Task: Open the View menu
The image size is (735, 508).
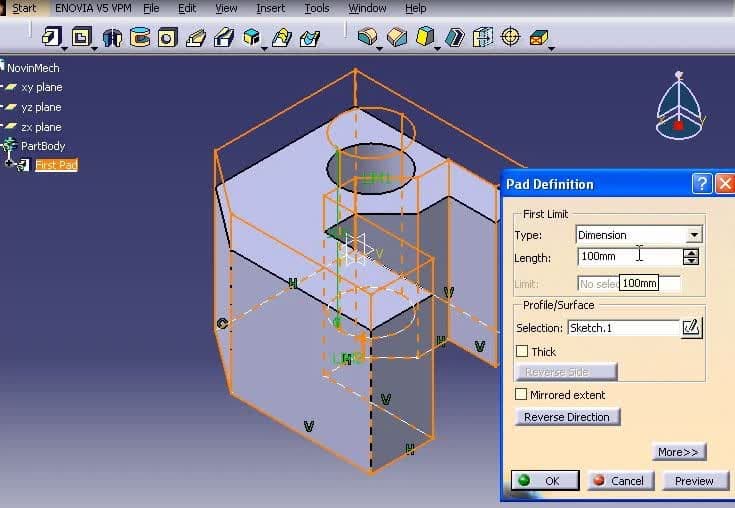Action: (226, 8)
